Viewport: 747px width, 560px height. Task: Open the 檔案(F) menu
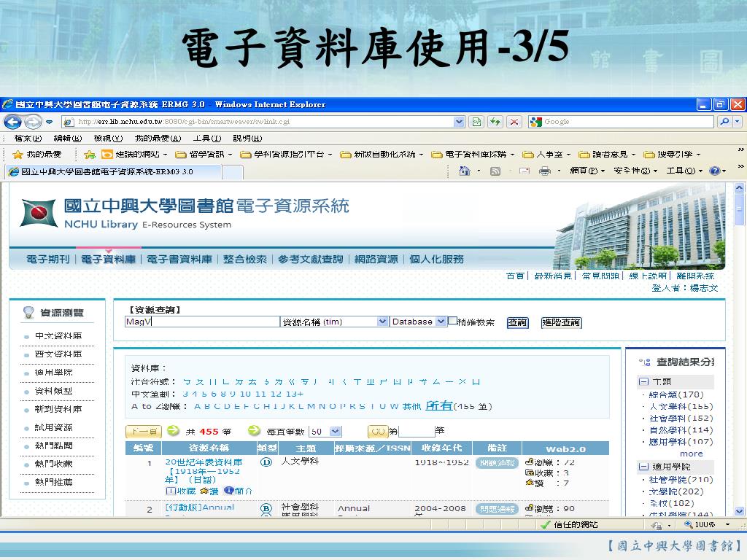pyautogui.click(x=28, y=139)
